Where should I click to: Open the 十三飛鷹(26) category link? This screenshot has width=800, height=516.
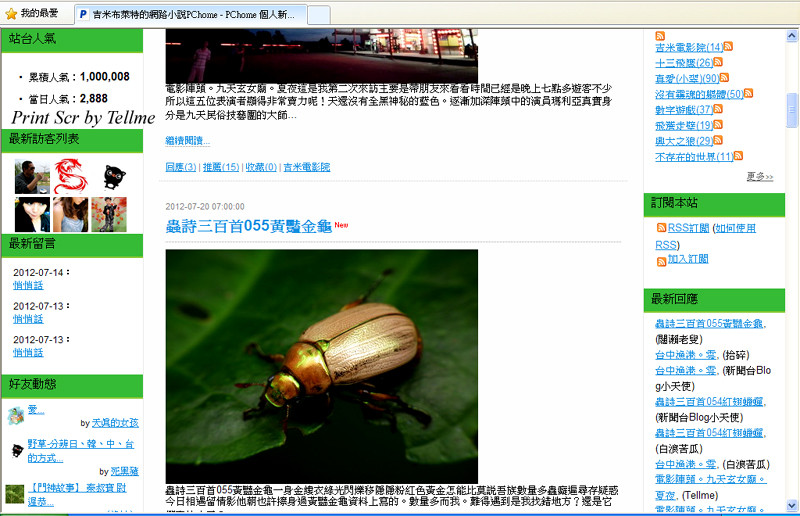pos(684,63)
